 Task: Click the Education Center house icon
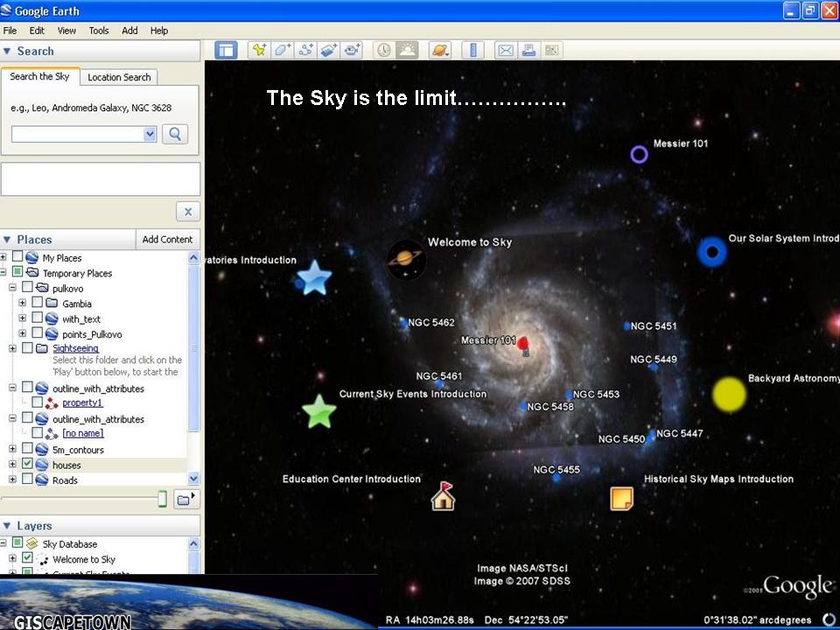tap(443, 495)
